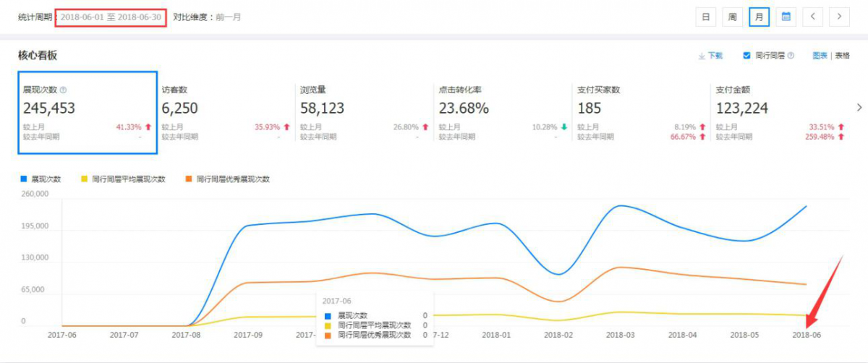Go to the next period with the right arrow

(839, 17)
